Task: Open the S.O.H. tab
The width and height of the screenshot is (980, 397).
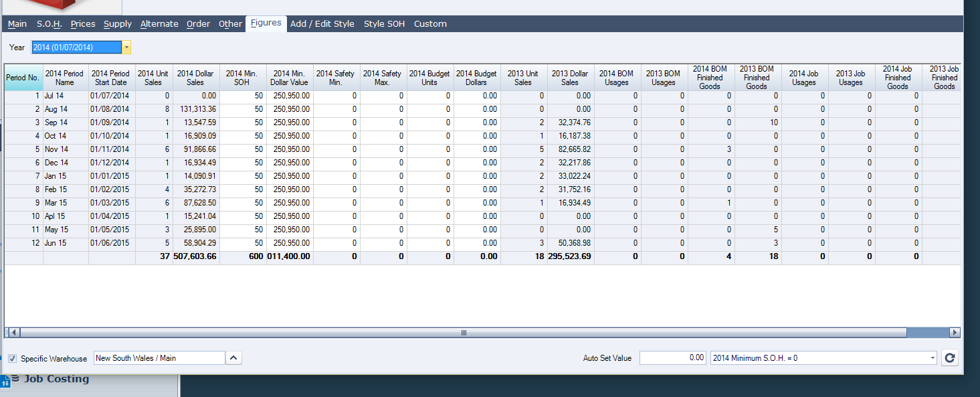Action: (49, 24)
